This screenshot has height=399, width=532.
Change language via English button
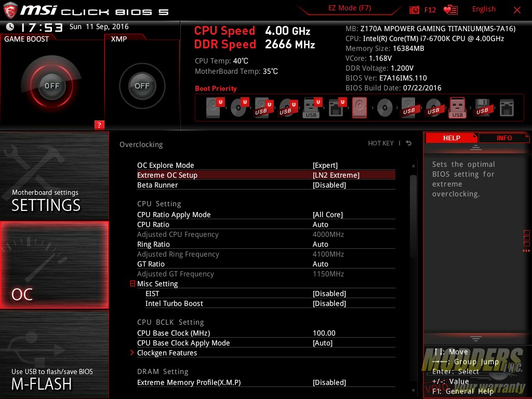point(484,9)
